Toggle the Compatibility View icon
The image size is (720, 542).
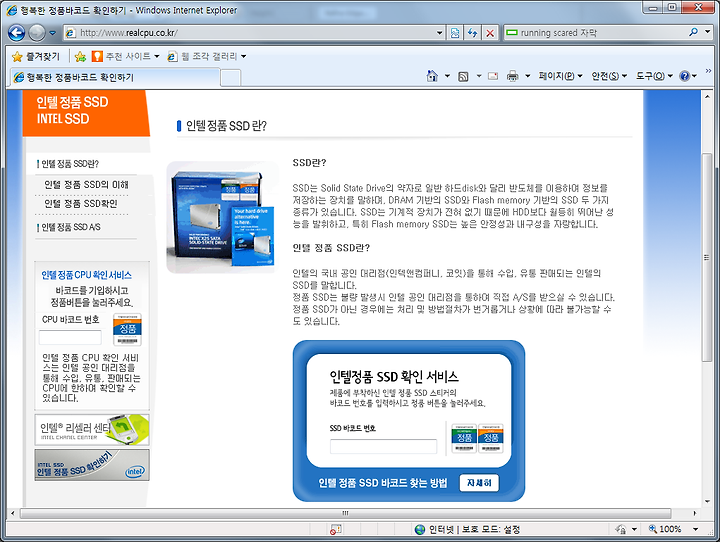[x=455, y=33]
